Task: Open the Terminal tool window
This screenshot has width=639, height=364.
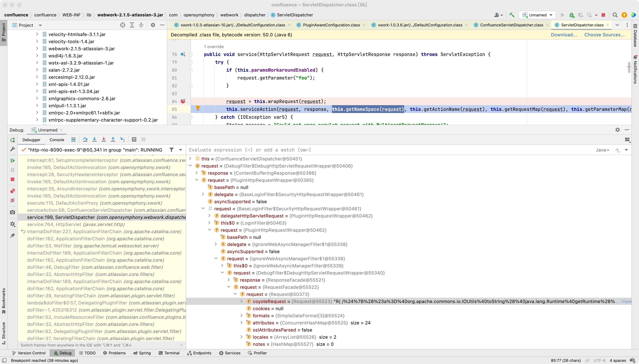Action: point(169,353)
